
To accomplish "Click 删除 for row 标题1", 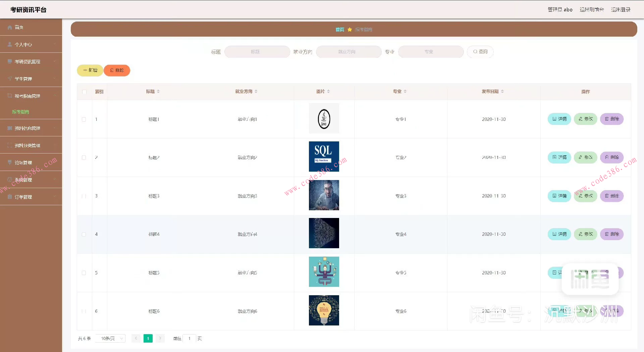I will click(612, 119).
